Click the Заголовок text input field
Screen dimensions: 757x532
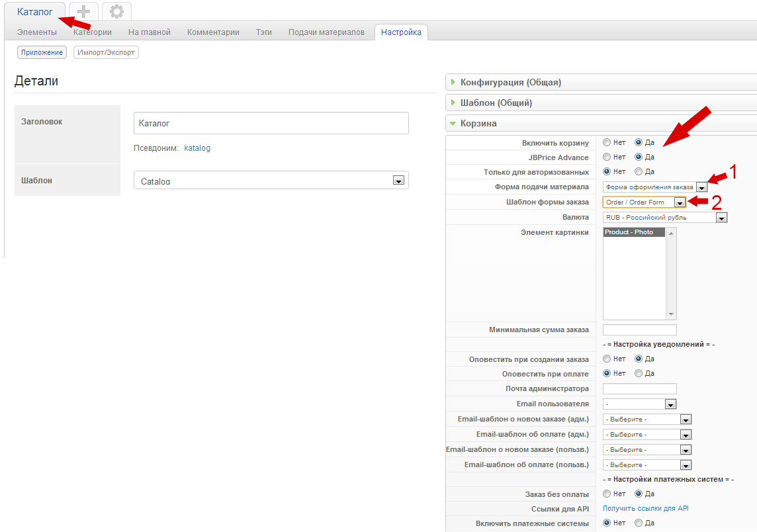[271, 124]
